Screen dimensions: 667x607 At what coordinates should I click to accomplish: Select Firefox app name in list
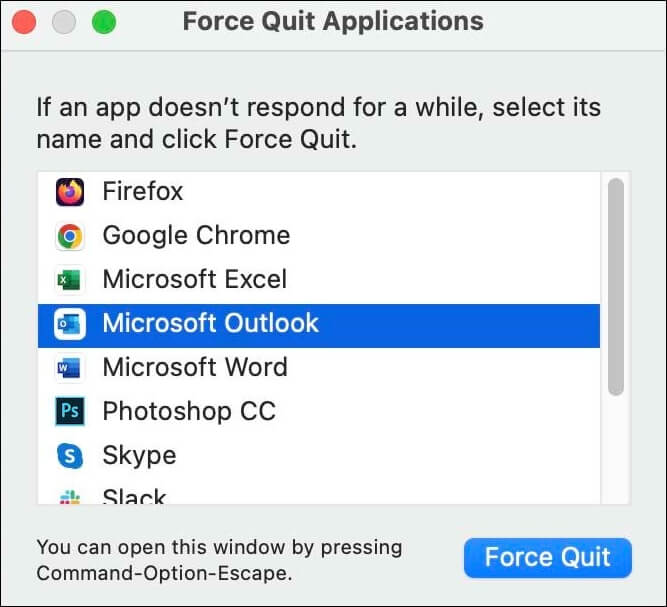(143, 191)
